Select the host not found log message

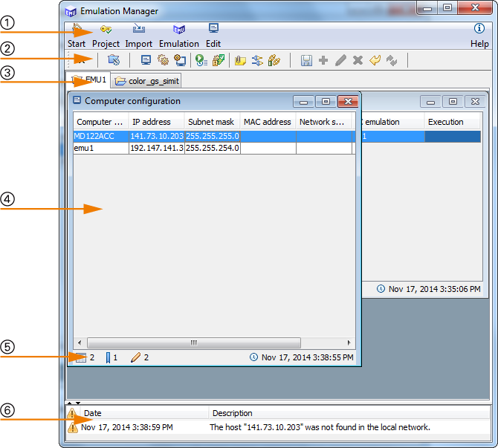[320, 427]
